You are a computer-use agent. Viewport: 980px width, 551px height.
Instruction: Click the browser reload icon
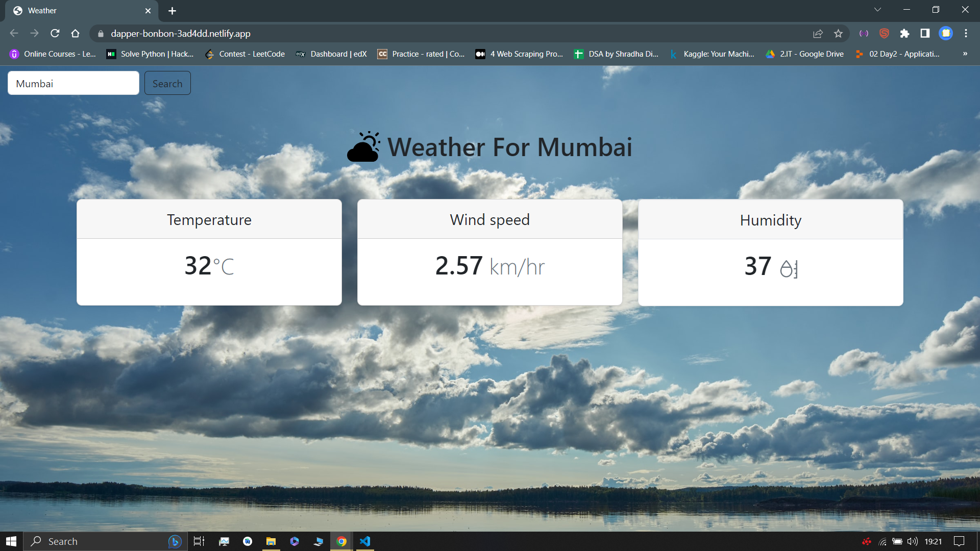point(55,33)
